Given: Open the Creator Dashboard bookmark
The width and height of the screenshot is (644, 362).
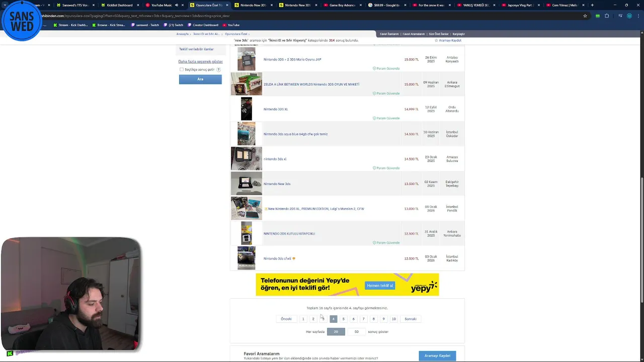Looking at the screenshot, I should coord(202,25).
